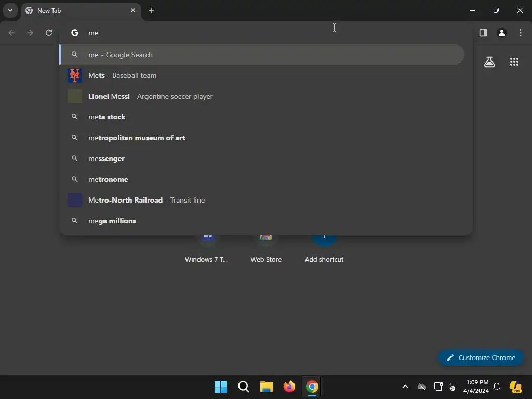Click search icon beside 'meta stock'
Screen dimensions: 532x399
[x=75, y=117]
